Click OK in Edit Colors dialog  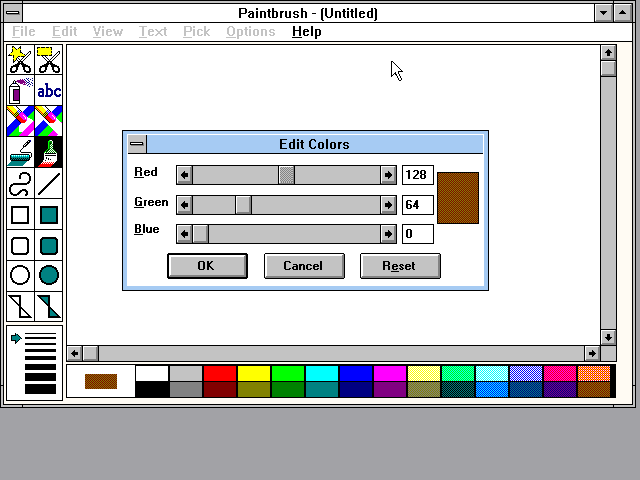[206, 266]
